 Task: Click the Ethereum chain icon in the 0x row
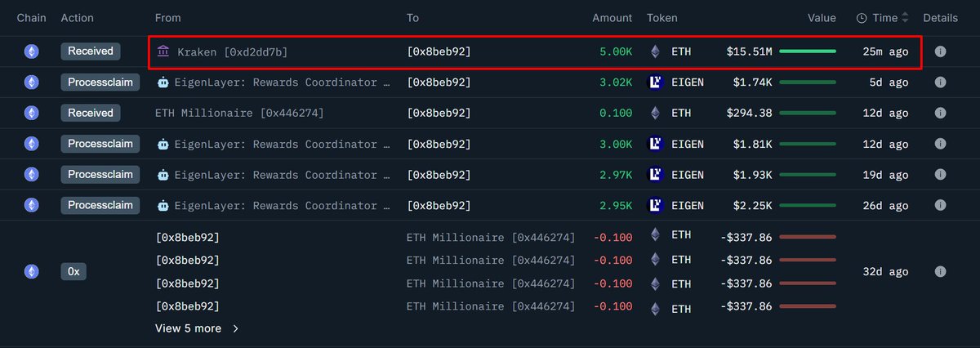(32, 272)
